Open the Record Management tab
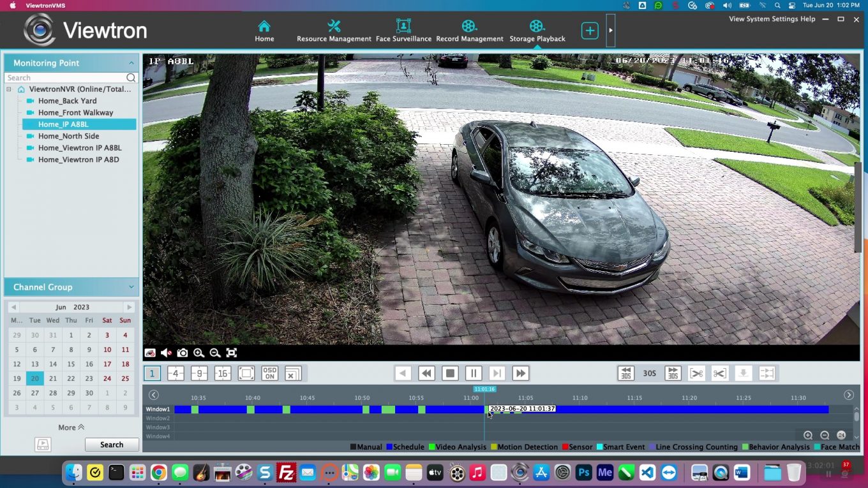Image resolution: width=868 pixels, height=488 pixels. point(470,29)
